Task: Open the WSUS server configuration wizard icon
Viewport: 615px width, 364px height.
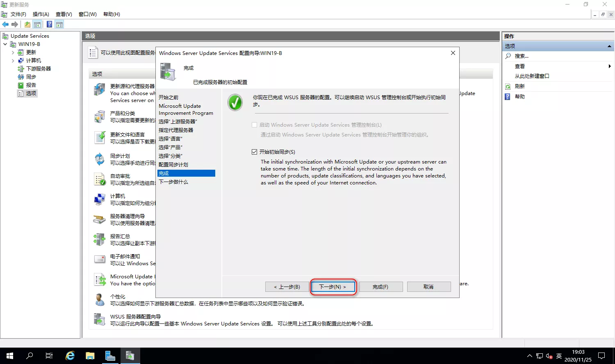Action: 100,320
